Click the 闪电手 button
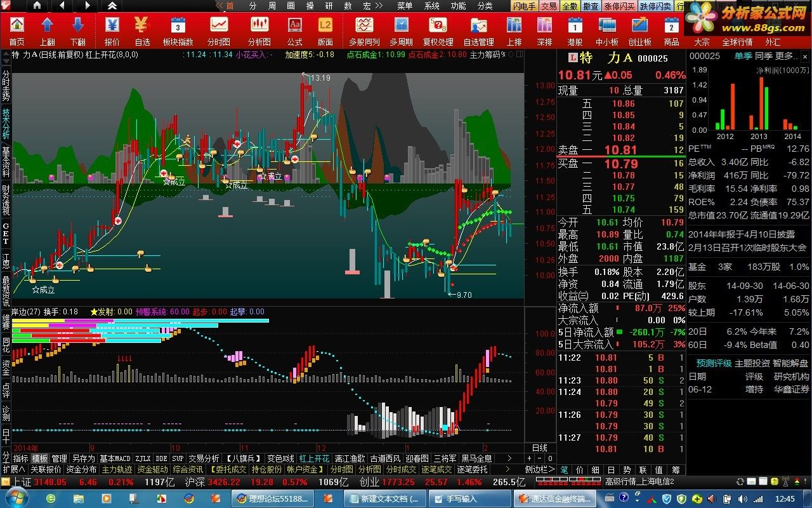The height and width of the screenshot is (508, 812). 525,6
